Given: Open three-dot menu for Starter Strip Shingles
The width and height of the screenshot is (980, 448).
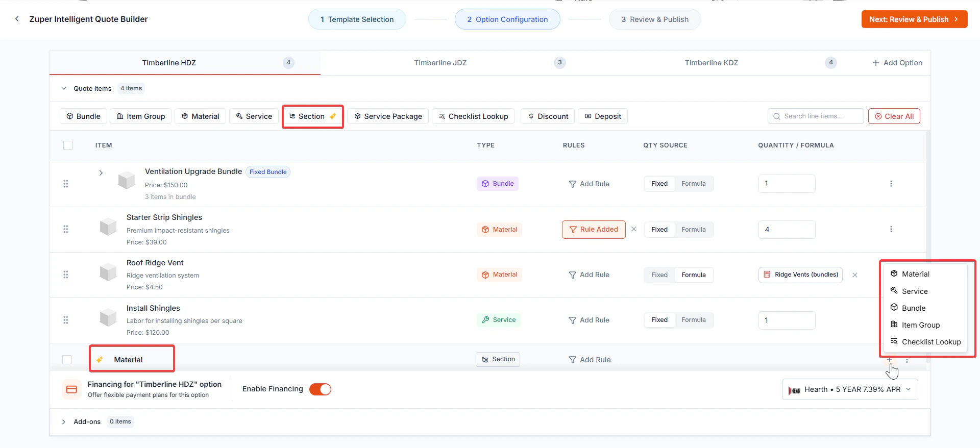Looking at the screenshot, I should click(x=891, y=229).
